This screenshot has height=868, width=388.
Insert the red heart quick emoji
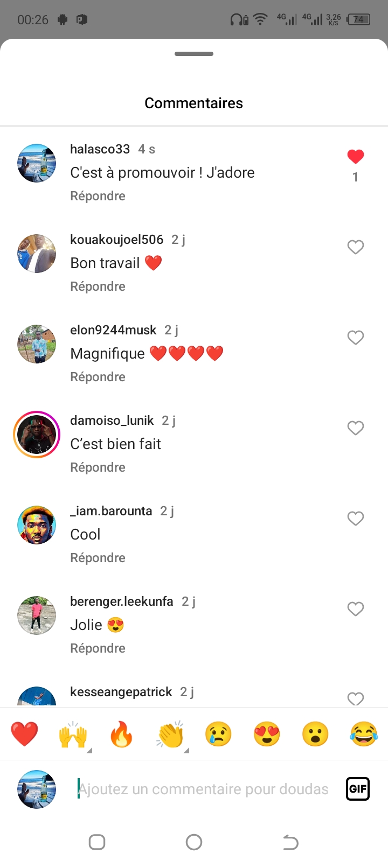[x=25, y=734]
